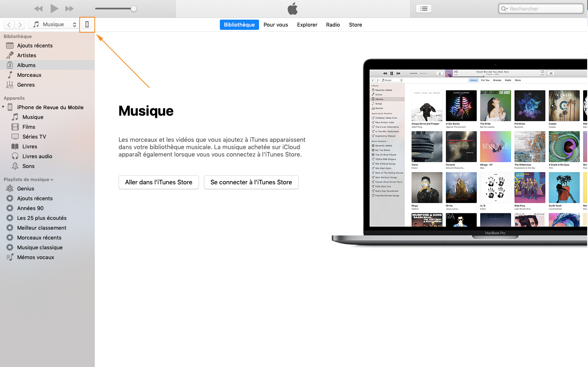
Task: Open the Radio tab
Action: [333, 25]
